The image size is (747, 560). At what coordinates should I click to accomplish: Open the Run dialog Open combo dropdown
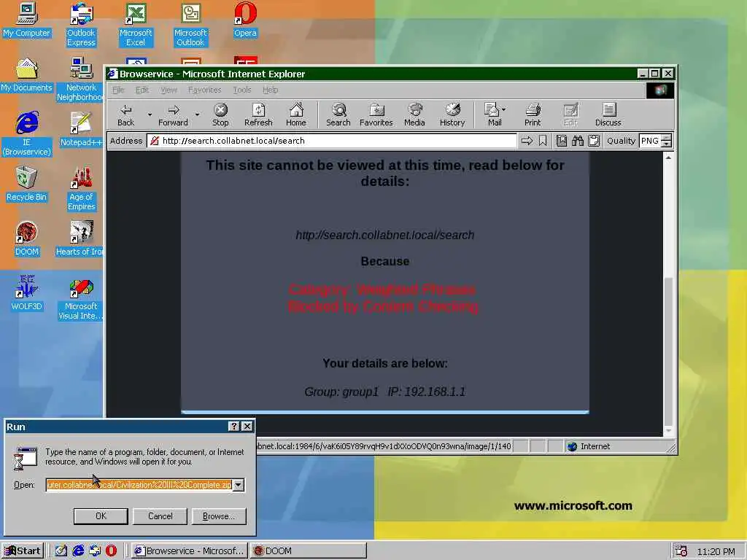[239, 485]
